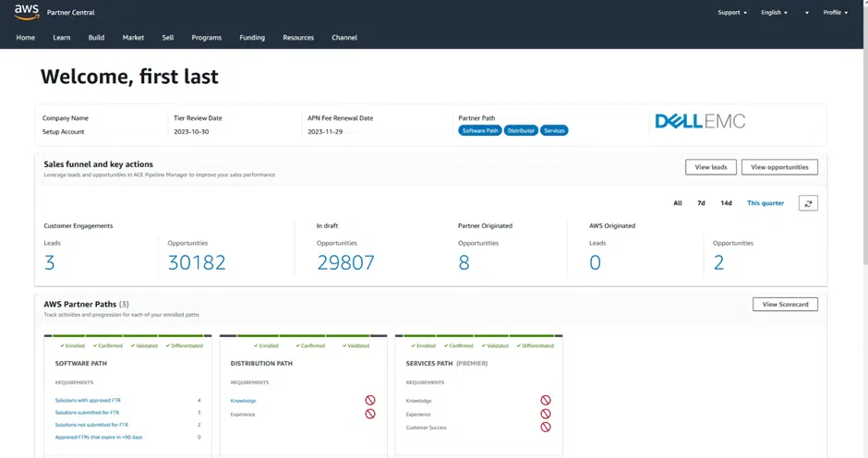
Task: Click the View opportunities button
Action: 779,167
